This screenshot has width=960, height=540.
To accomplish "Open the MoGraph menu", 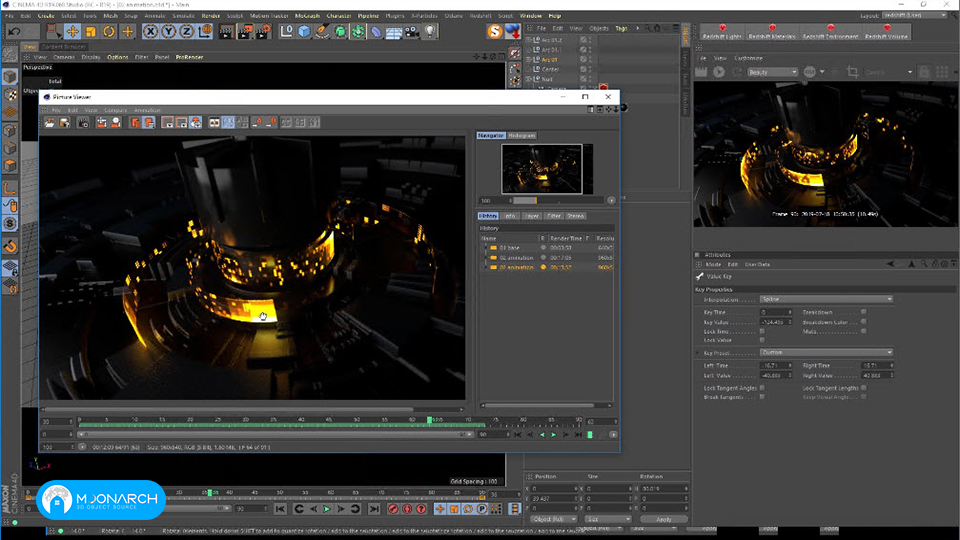I will [x=307, y=15].
